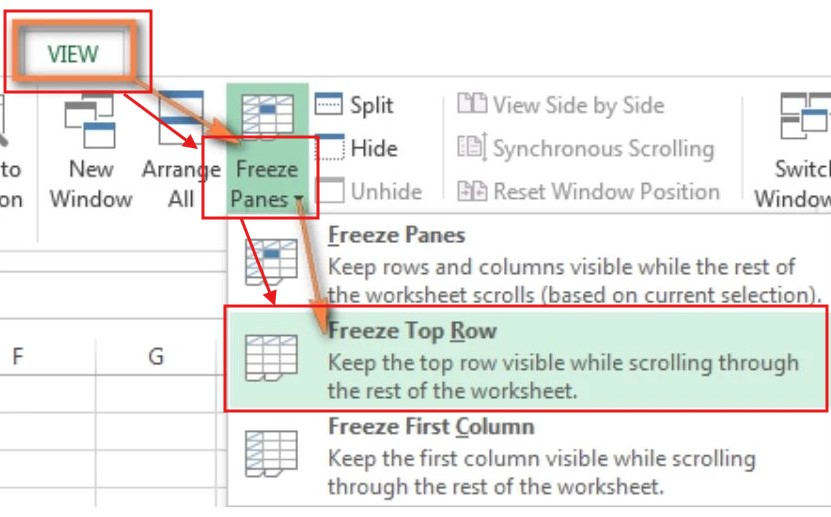
Task: Toggle Synchronous Scrolling
Action: point(586,148)
